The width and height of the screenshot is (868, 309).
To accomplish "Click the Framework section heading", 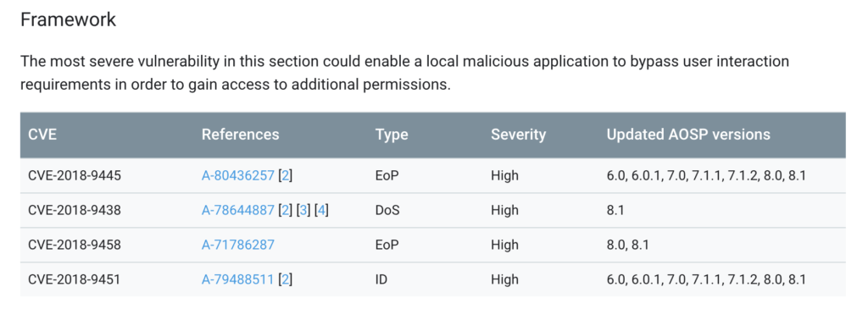I will [68, 19].
